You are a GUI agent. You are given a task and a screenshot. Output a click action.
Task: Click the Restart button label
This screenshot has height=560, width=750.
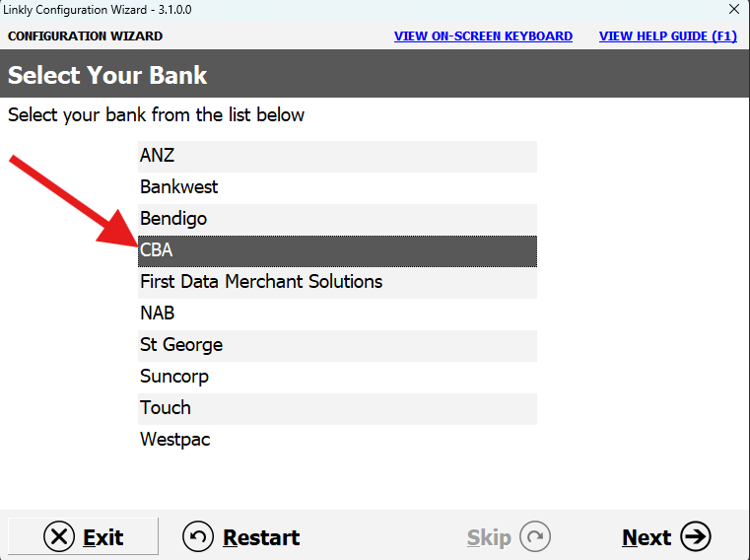point(261,537)
